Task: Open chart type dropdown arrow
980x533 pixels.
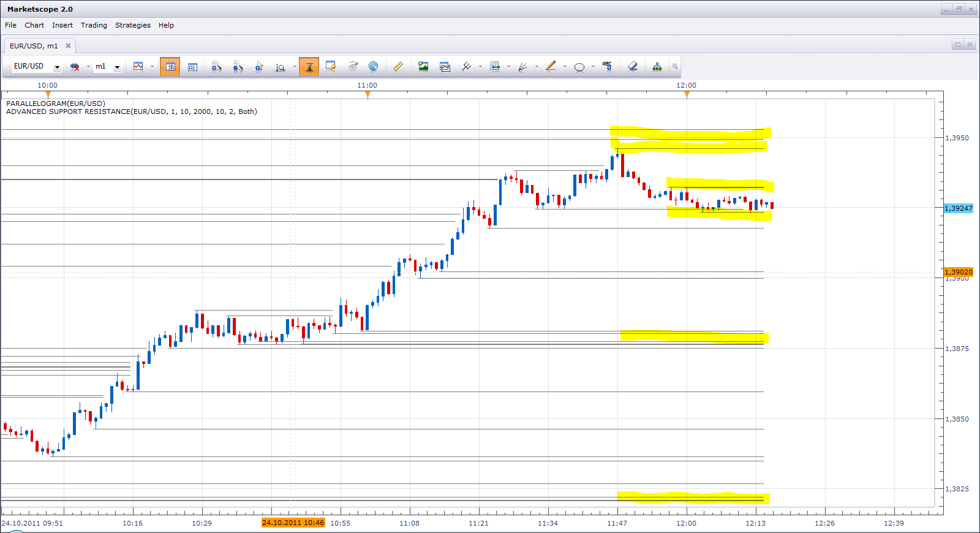Action: (152, 67)
